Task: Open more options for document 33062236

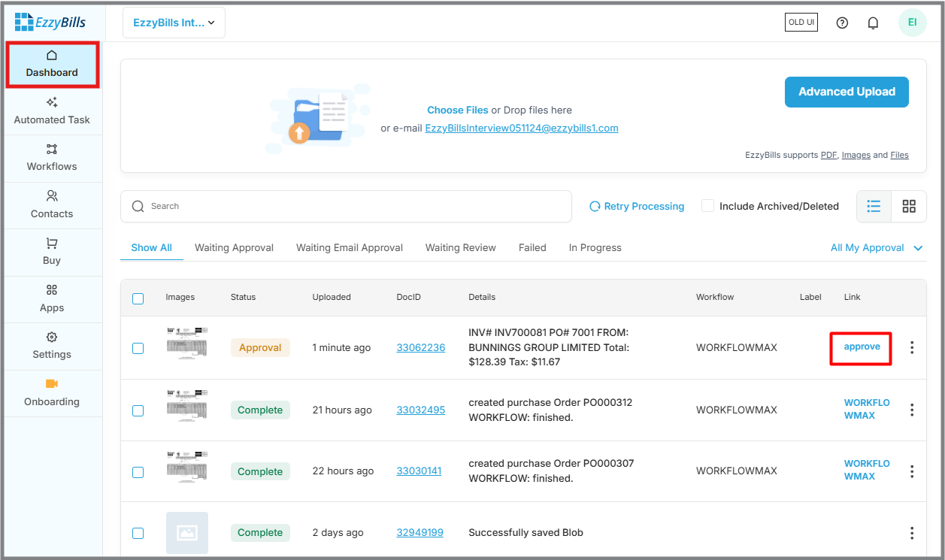Action: (912, 347)
